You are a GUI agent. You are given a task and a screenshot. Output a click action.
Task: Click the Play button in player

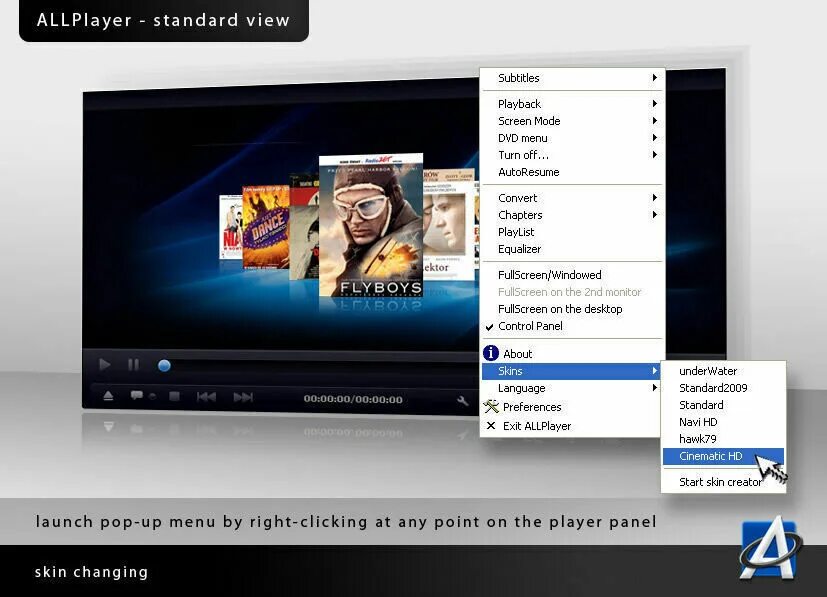click(x=104, y=364)
